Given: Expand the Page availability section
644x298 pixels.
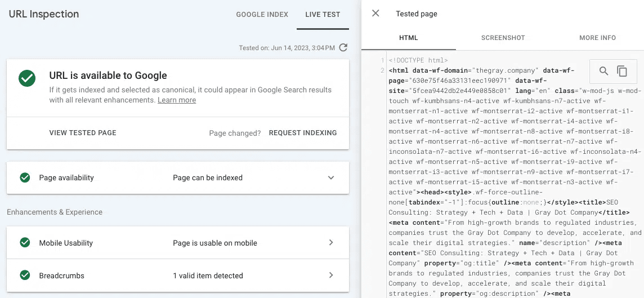Looking at the screenshot, I should [331, 177].
